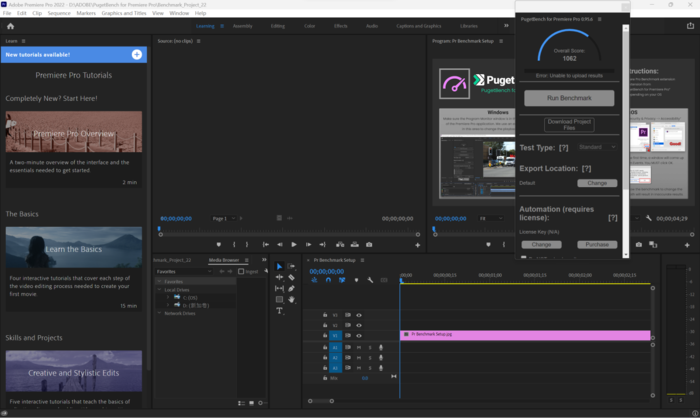
Task: Mute track A1
Action: [x=359, y=347]
